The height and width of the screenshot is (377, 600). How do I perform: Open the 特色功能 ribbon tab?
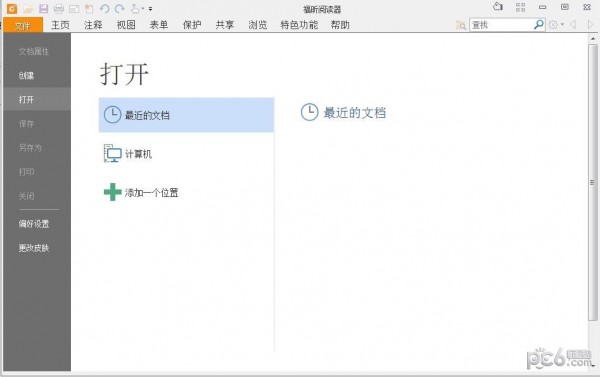click(299, 25)
